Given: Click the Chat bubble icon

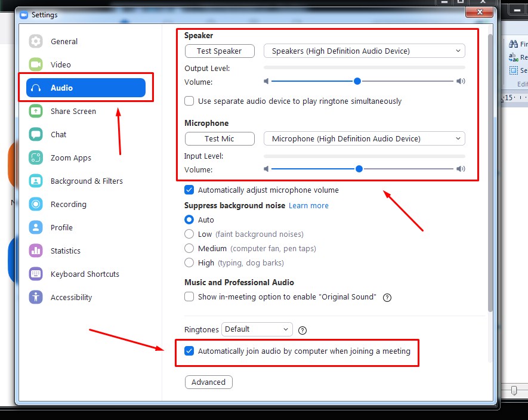Looking at the screenshot, I should [x=36, y=134].
